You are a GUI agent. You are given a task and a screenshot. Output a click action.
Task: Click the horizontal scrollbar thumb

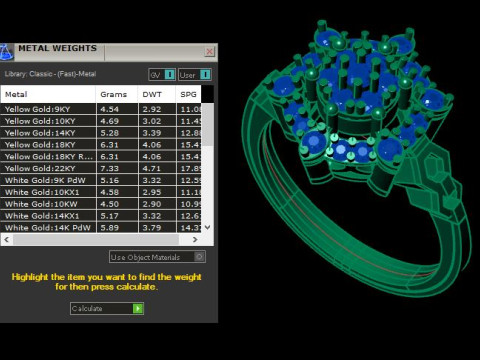coord(96,239)
